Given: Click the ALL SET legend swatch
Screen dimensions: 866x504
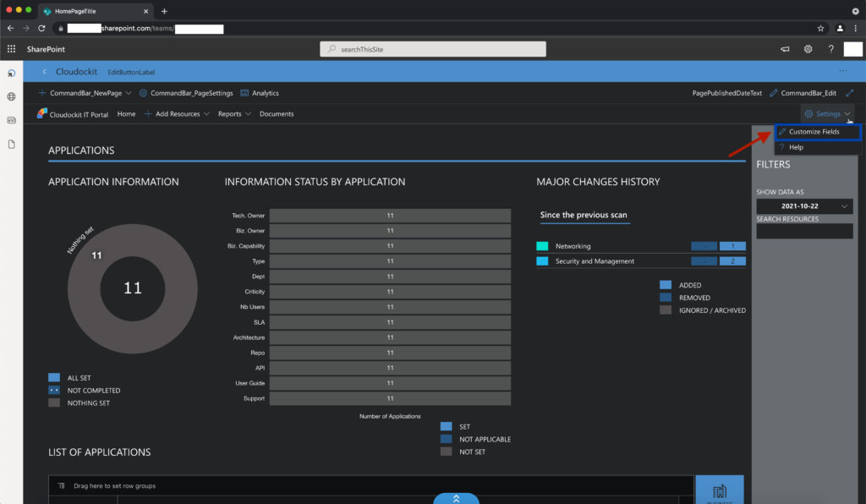Looking at the screenshot, I should point(54,378).
